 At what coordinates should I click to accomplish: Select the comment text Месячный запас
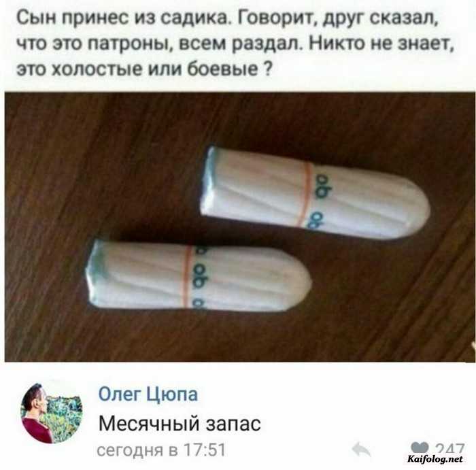(180, 423)
